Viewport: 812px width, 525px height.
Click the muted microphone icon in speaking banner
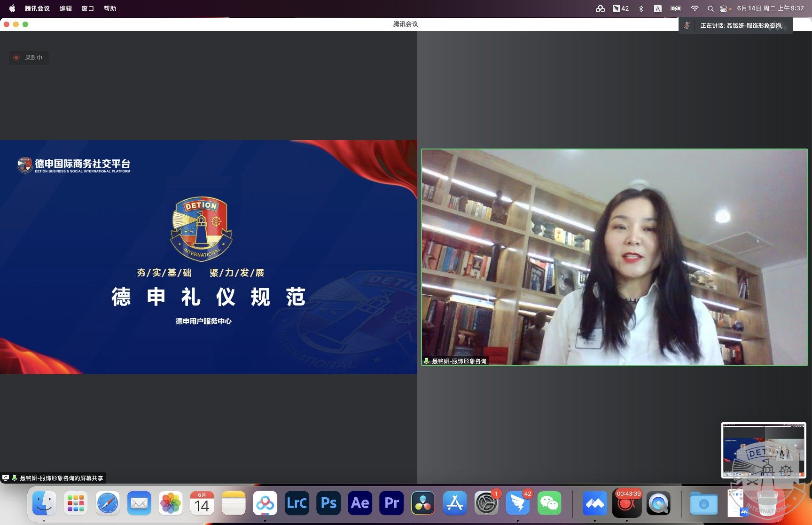pos(687,25)
